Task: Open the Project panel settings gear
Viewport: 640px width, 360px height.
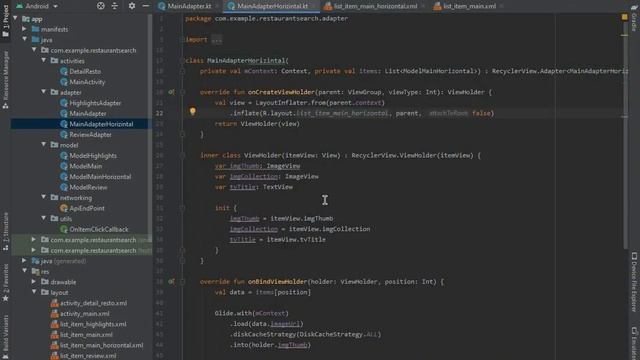Action: pos(131,6)
